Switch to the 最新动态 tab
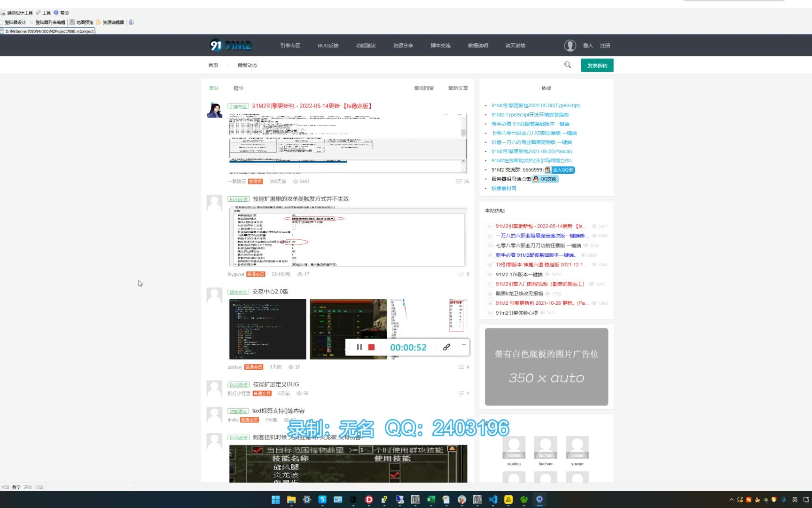This screenshot has height=508, width=812. 247,65
